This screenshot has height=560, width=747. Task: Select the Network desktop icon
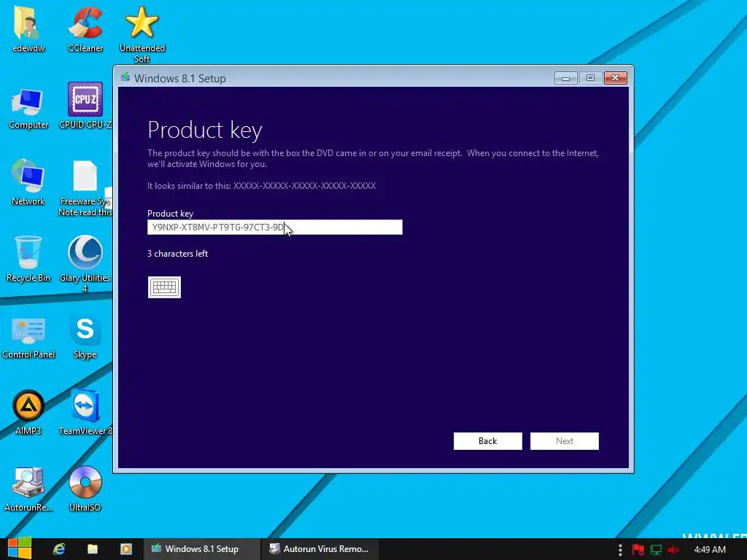28,183
